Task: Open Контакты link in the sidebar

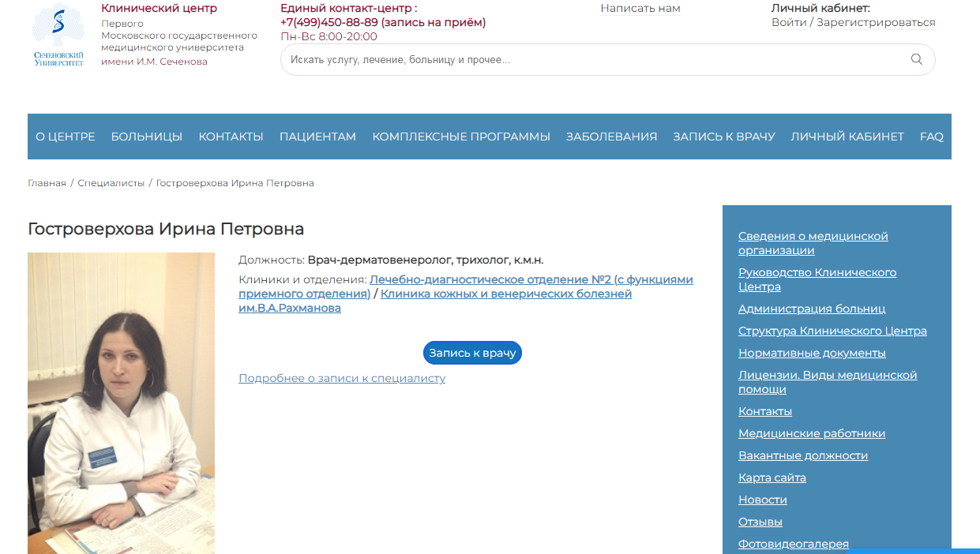Action: pyautogui.click(x=765, y=412)
